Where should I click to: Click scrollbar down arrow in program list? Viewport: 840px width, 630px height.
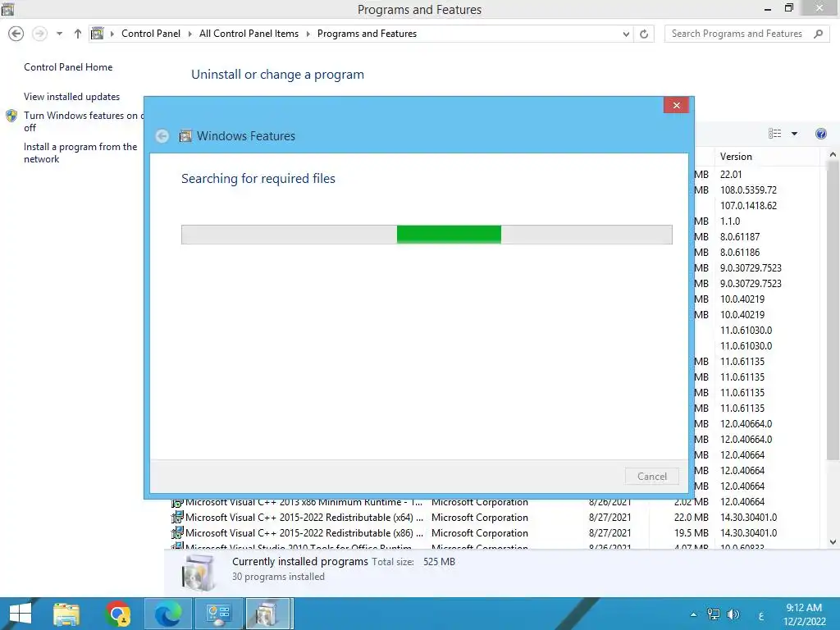coord(833,542)
